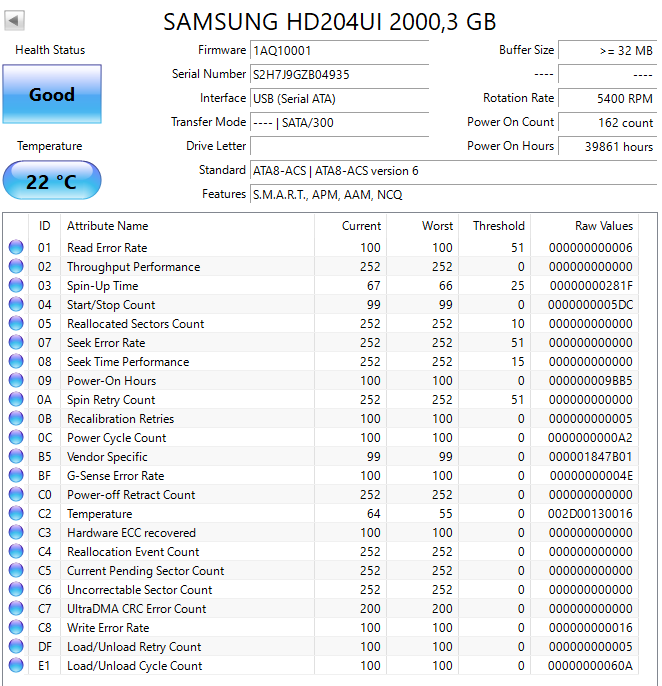Image resolution: width=662 pixels, height=686 pixels.
Task: Click the 22 °C temperature indicator
Action: pos(52,181)
